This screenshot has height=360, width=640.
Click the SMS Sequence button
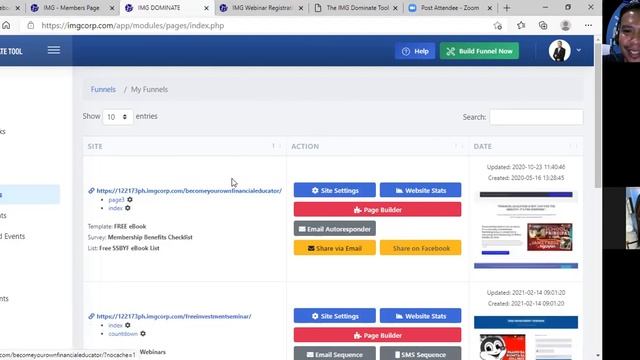click(420, 354)
